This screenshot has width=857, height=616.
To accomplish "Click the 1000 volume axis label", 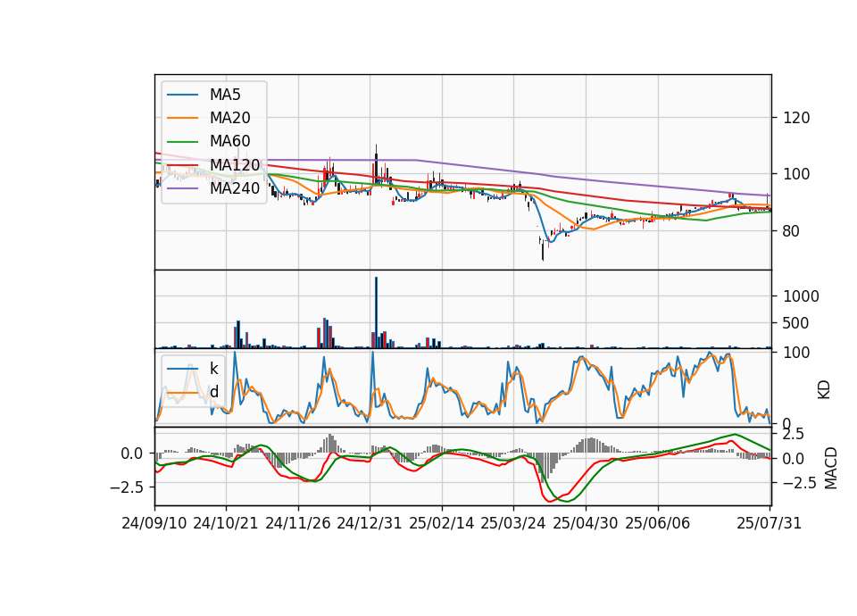I will (x=802, y=296).
